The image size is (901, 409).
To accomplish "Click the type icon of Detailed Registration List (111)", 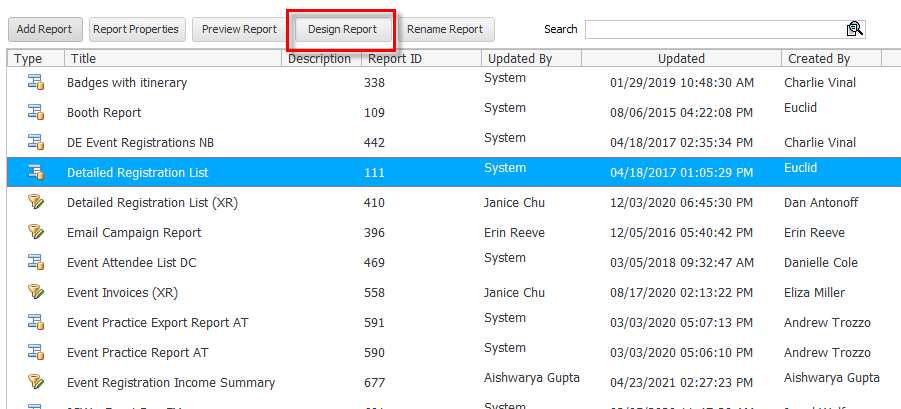I will [x=36, y=172].
